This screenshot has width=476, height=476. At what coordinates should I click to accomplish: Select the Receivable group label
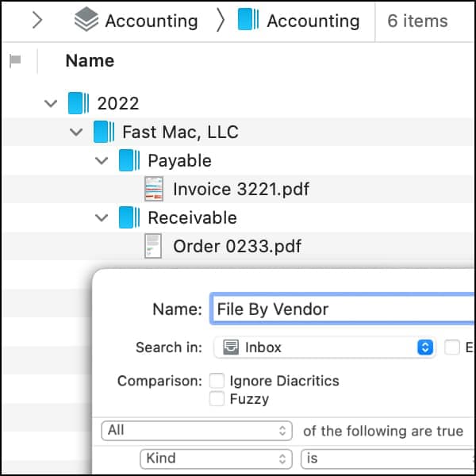tap(192, 217)
